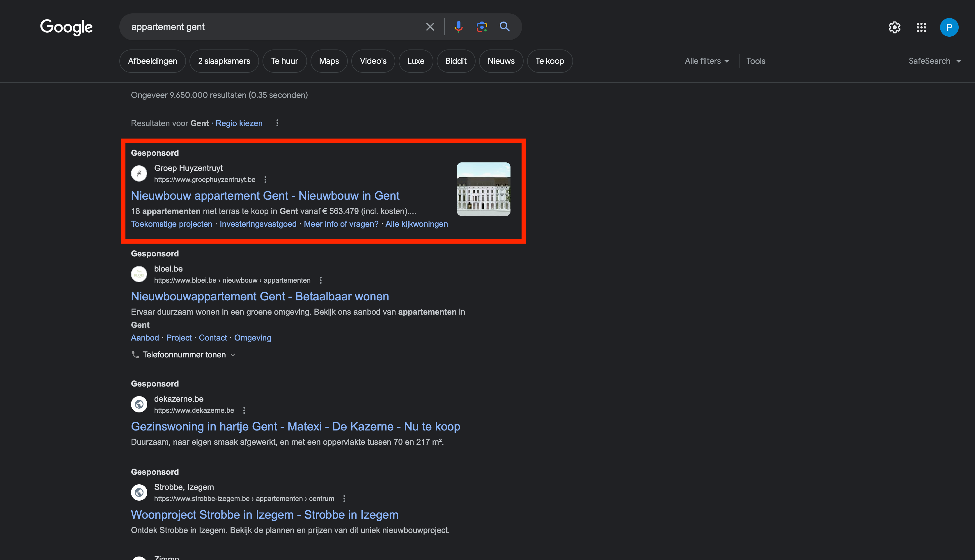The width and height of the screenshot is (975, 560).
Task: Clear the search query with the X icon
Action: 430,27
